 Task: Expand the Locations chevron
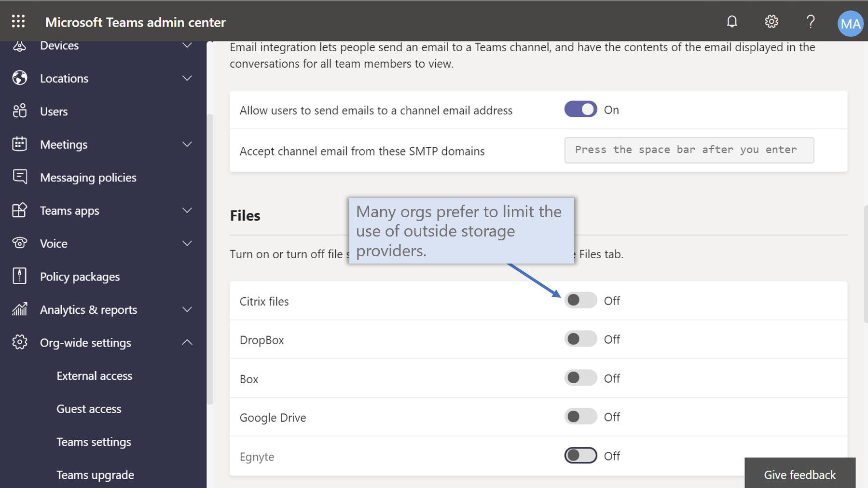point(187,78)
